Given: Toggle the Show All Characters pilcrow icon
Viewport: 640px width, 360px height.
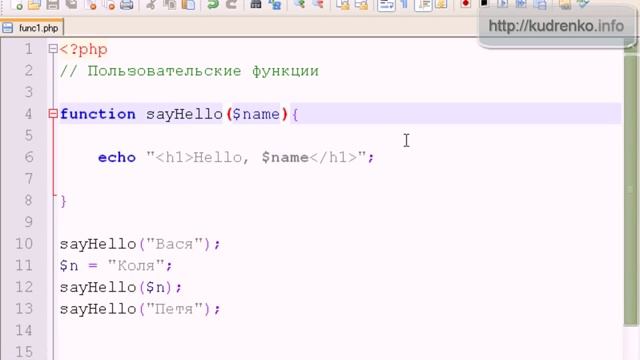Looking at the screenshot, I should pos(404,4).
